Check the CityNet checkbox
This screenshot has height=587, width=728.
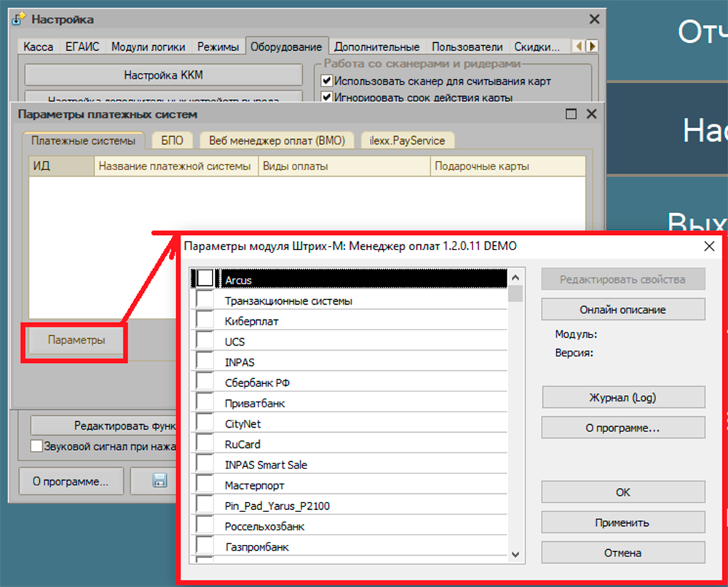(x=205, y=423)
